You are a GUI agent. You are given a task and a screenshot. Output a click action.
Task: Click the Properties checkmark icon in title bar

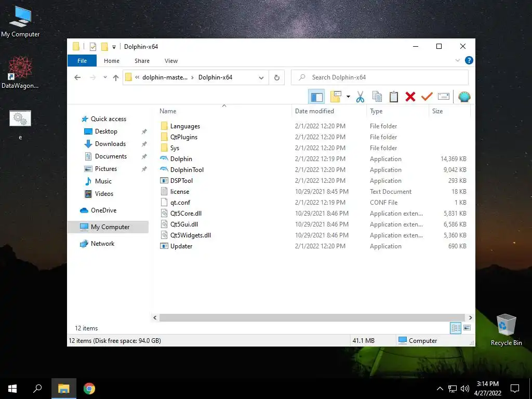[x=92, y=46]
